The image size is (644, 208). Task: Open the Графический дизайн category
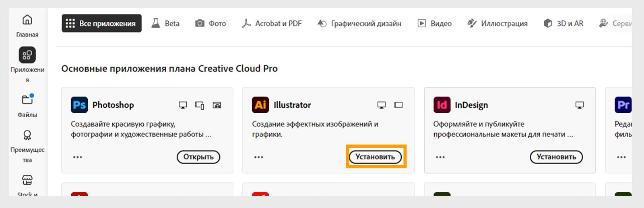pos(359,23)
